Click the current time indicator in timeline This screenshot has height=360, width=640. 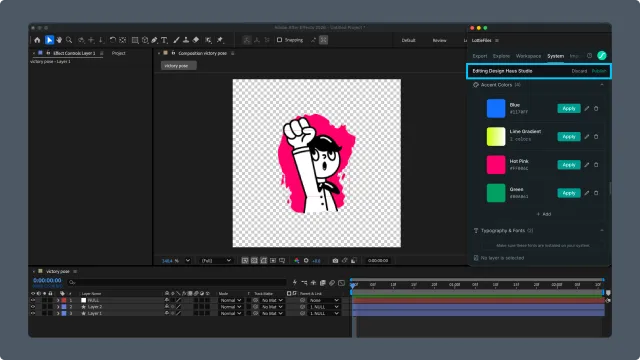[353, 285]
